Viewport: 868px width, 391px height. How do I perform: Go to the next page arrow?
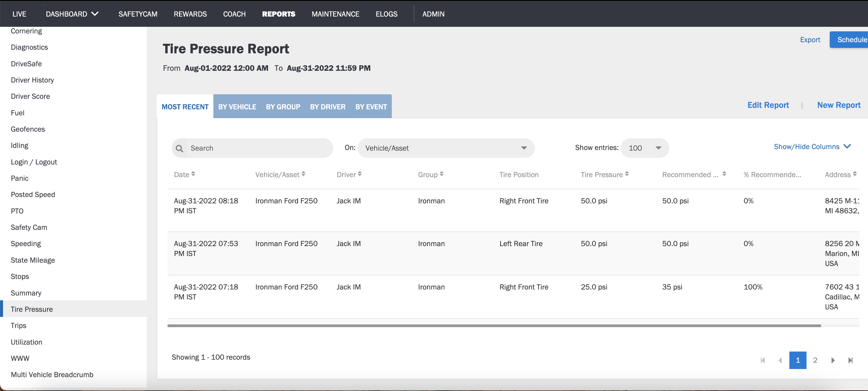click(x=833, y=360)
